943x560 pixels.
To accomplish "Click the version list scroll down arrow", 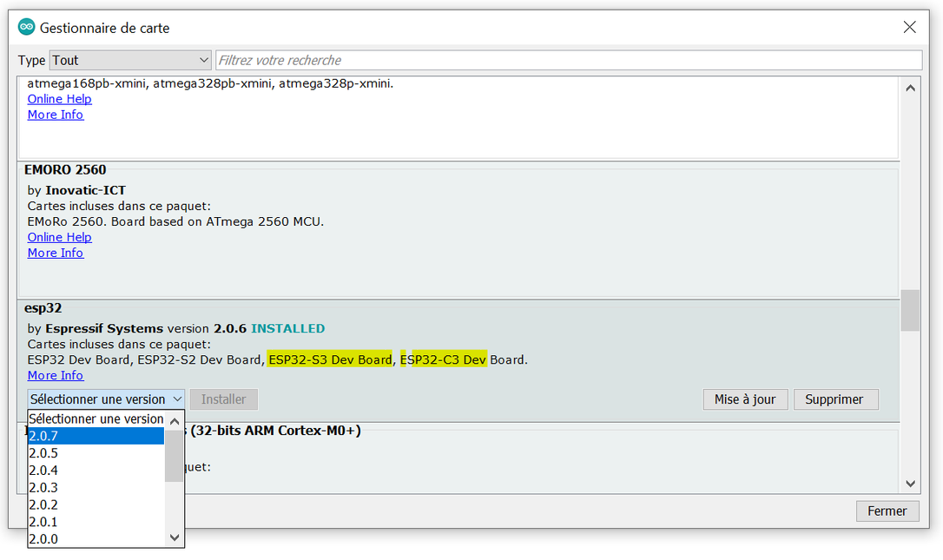I will point(175,537).
